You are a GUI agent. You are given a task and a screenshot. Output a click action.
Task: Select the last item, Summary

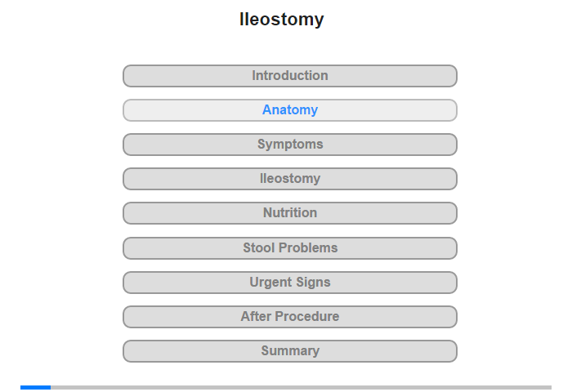pos(290,351)
